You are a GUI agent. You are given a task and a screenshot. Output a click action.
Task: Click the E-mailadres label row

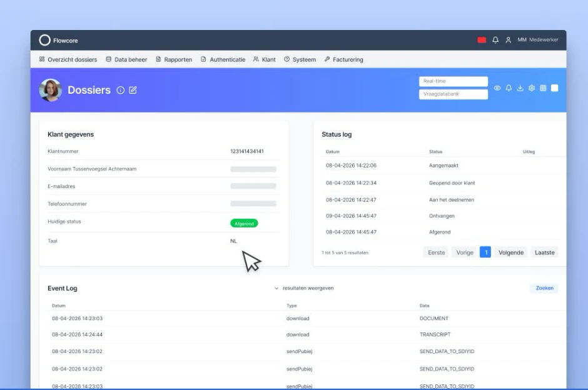[163, 186]
